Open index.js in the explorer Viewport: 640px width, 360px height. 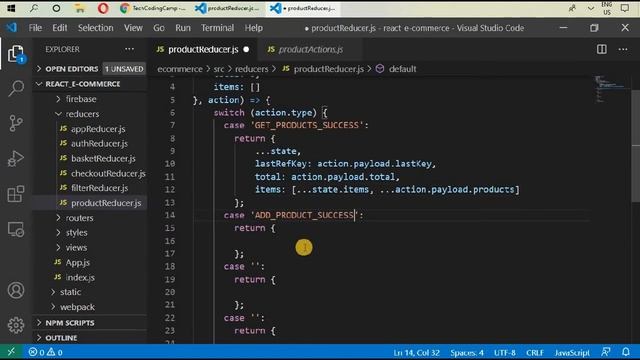80,278
